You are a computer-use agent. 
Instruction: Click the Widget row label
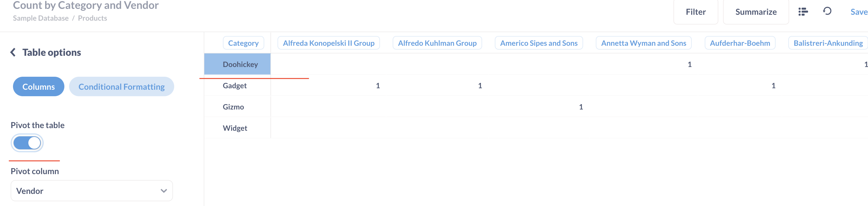235,127
